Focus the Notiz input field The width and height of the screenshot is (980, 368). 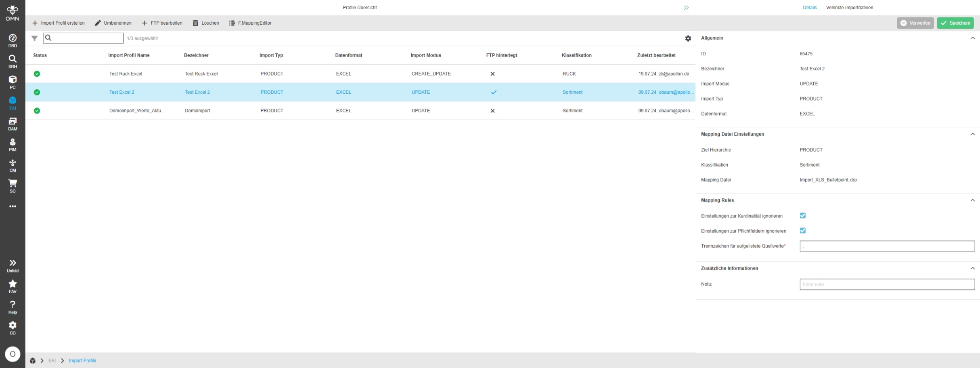(887, 284)
